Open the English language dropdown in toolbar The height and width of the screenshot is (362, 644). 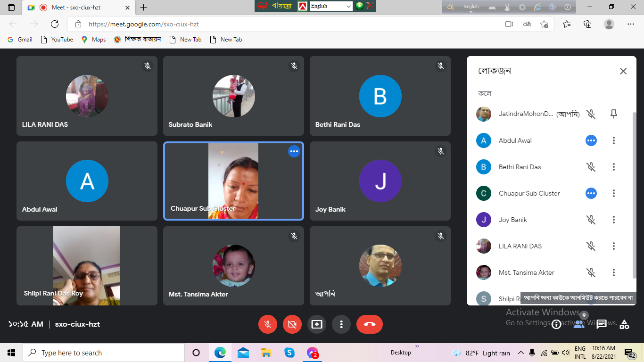pyautogui.click(x=331, y=6)
